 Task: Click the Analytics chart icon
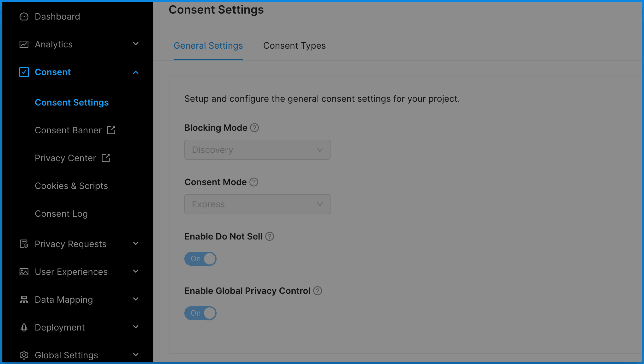tap(24, 44)
